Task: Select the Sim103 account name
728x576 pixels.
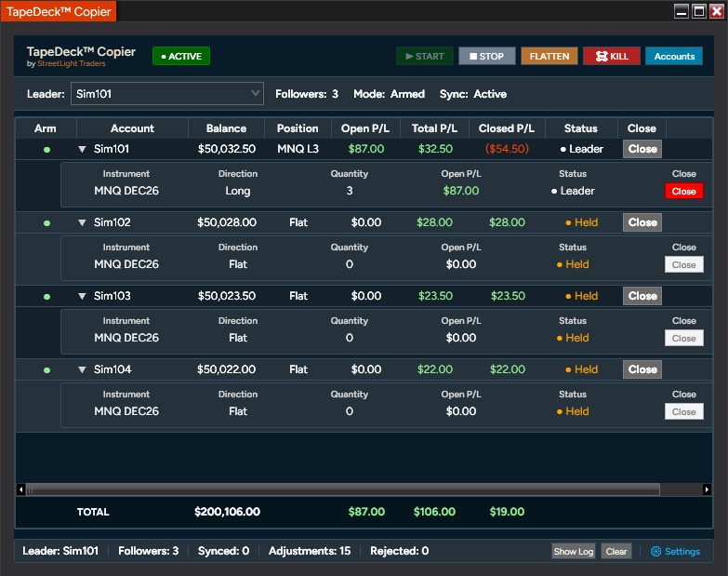Action: click(x=112, y=296)
